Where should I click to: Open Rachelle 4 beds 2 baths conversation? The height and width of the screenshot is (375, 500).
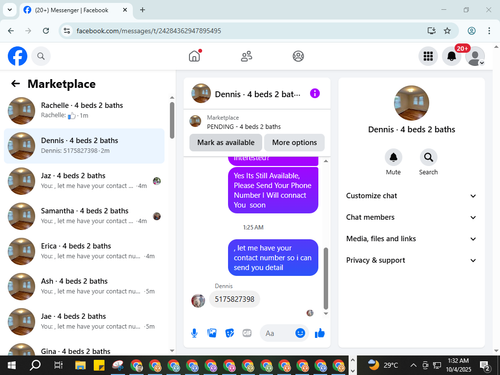[x=84, y=110]
